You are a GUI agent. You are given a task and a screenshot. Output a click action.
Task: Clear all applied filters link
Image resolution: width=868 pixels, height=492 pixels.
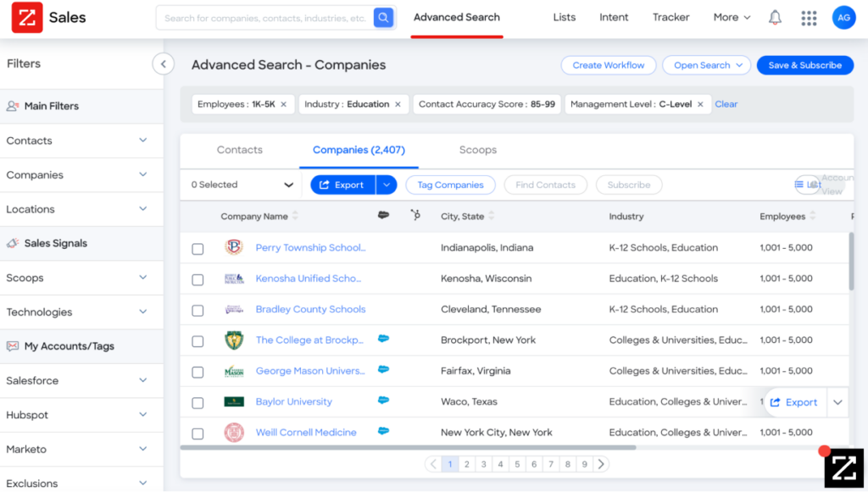(726, 104)
